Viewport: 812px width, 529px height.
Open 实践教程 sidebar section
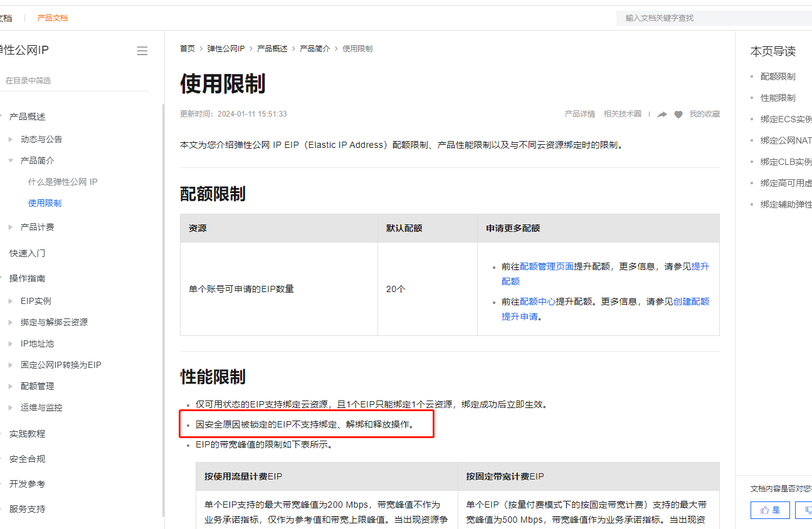coord(27,434)
